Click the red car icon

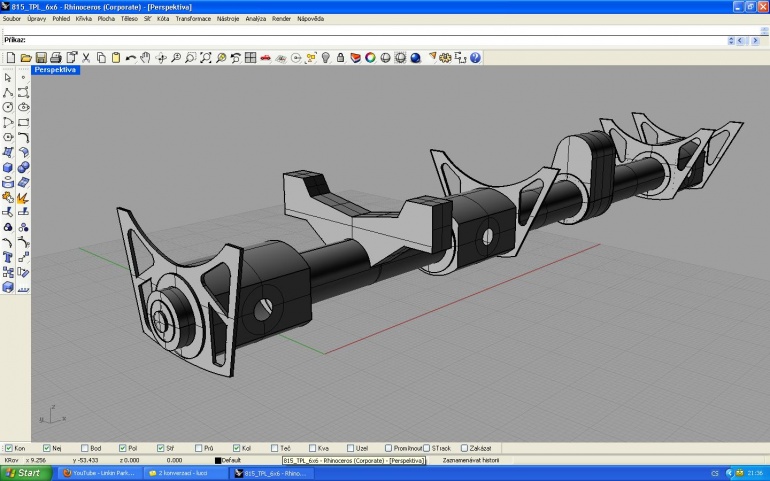266,58
